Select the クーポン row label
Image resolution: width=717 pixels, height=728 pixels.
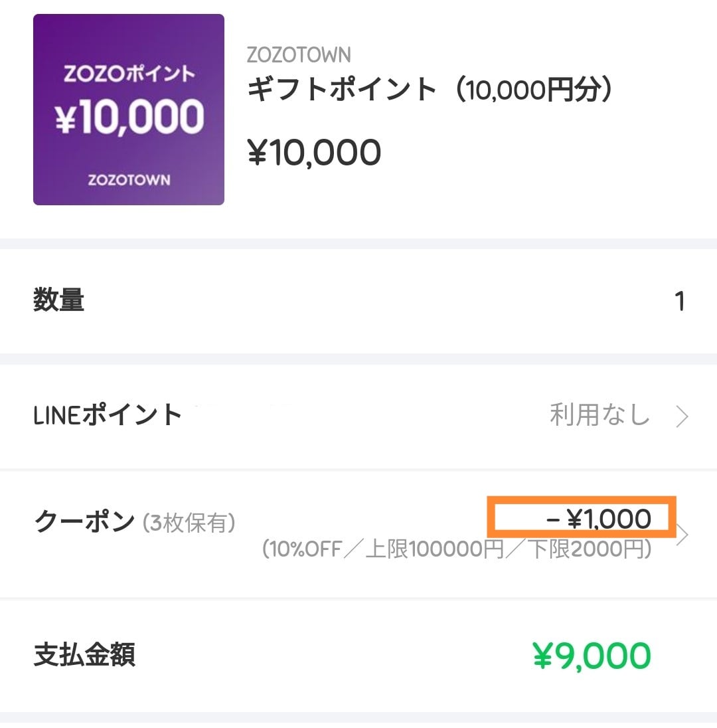pos(84,523)
